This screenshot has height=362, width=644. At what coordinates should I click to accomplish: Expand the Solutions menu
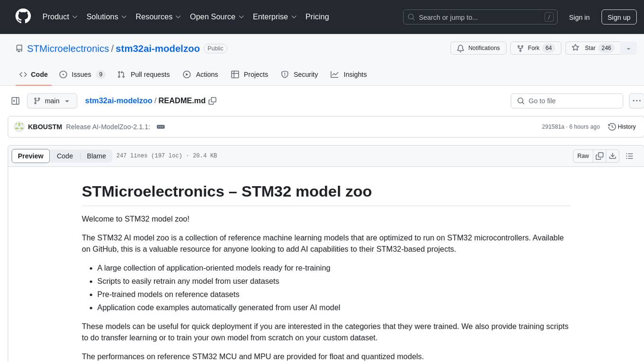pyautogui.click(x=107, y=17)
